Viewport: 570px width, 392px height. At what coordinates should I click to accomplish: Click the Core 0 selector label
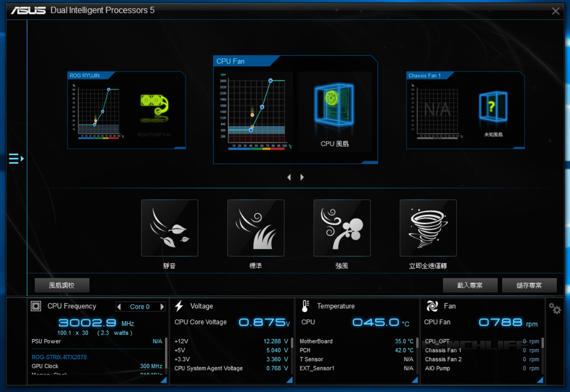pos(140,307)
